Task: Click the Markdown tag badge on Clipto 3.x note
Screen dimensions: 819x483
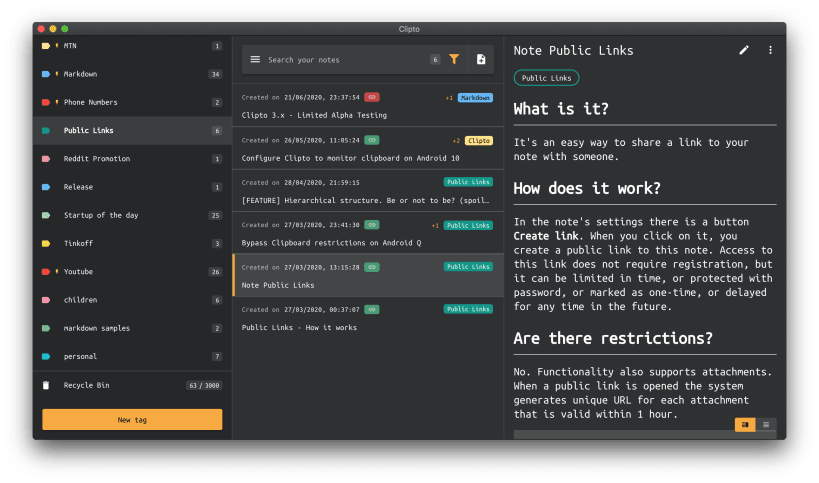Action: pos(475,98)
